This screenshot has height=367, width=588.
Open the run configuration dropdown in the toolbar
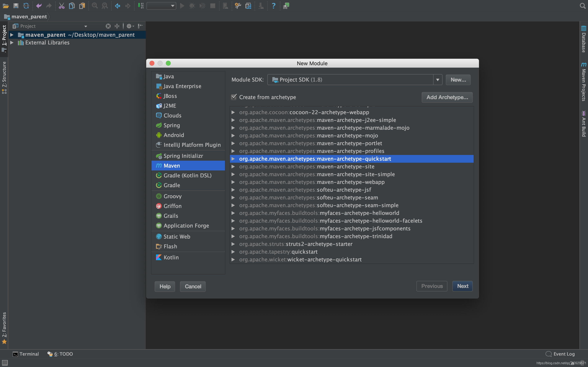click(x=161, y=6)
